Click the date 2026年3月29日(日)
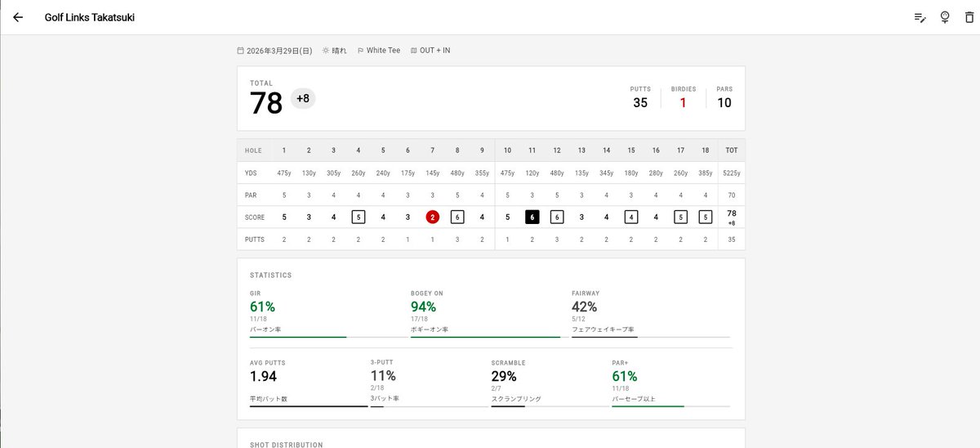The height and width of the screenshot is (448, 980). point(279,51)
